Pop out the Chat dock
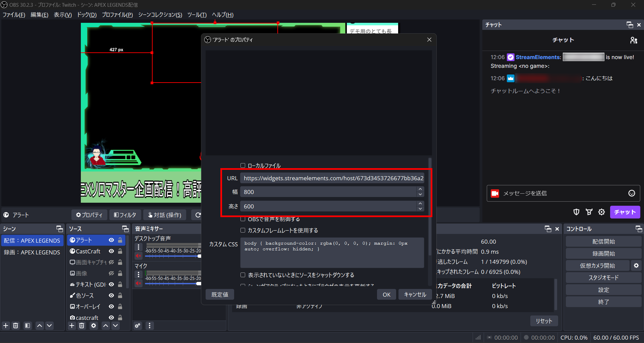644x343 pixels. coord(630,25)
